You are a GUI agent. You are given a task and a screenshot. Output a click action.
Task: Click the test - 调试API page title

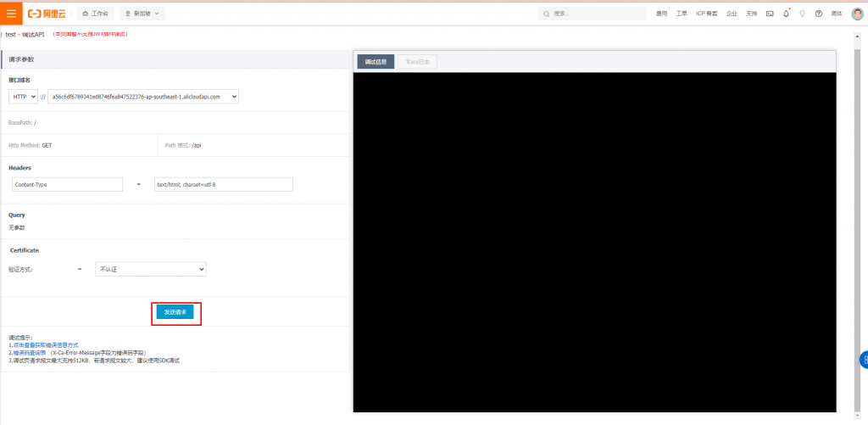click(x=25, y=34)
